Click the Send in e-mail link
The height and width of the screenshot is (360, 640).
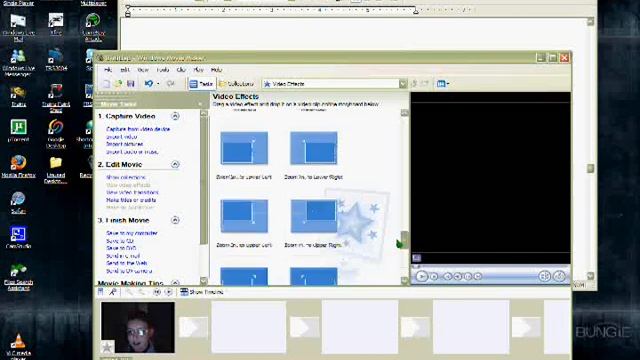tap(123, 256)
